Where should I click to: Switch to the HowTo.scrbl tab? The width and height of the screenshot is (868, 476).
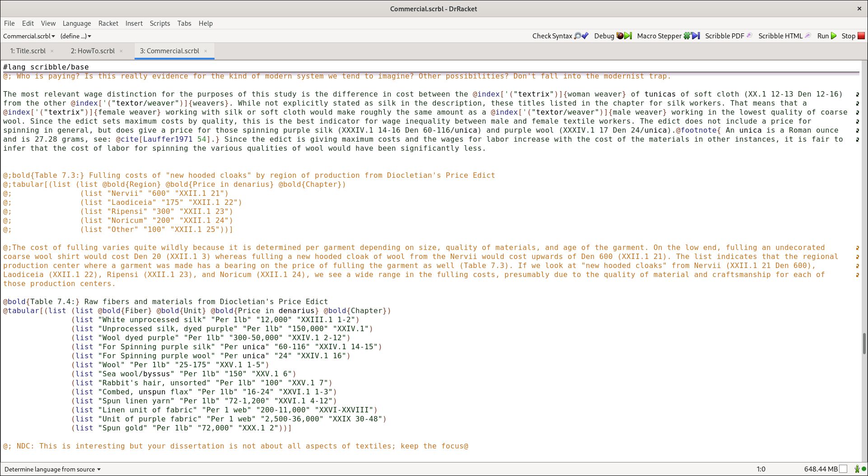pyautogui.click(x=93, y=51)
